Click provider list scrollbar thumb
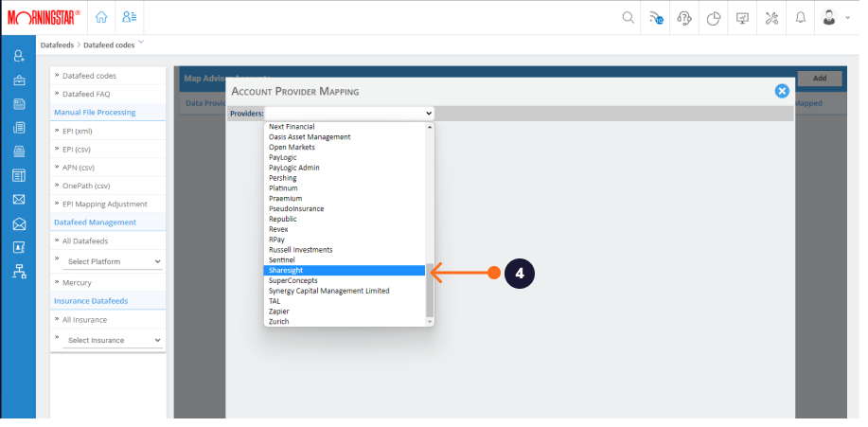Screen dimensions: 868x427 click(x=430, y=291)
